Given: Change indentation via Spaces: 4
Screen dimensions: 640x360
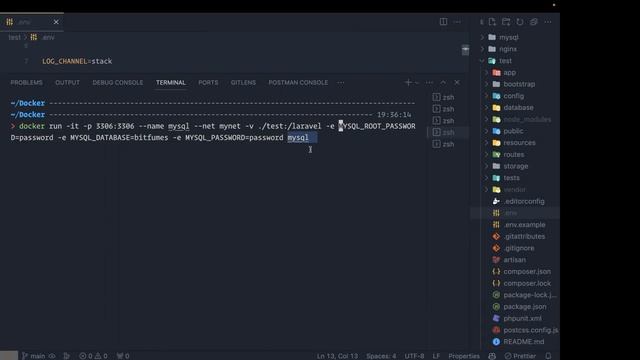Looking at the screenshot, I should pyautogui.click(x=381, y=356).
